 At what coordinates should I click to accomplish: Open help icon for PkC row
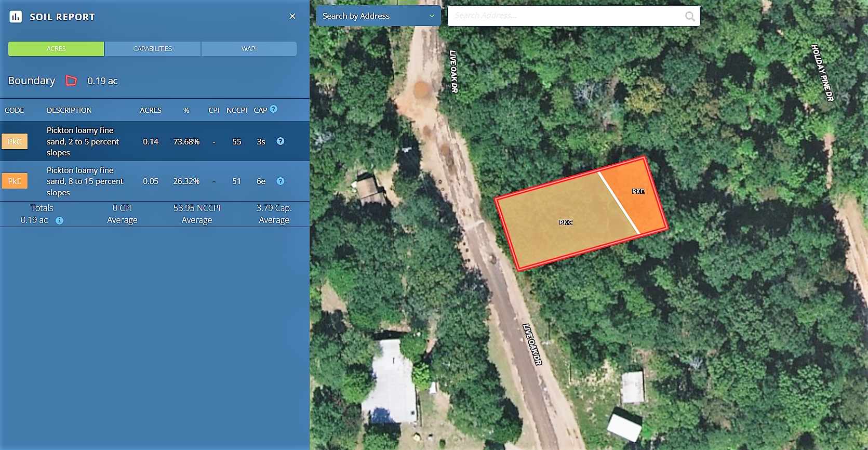click(x=281, y=141)
